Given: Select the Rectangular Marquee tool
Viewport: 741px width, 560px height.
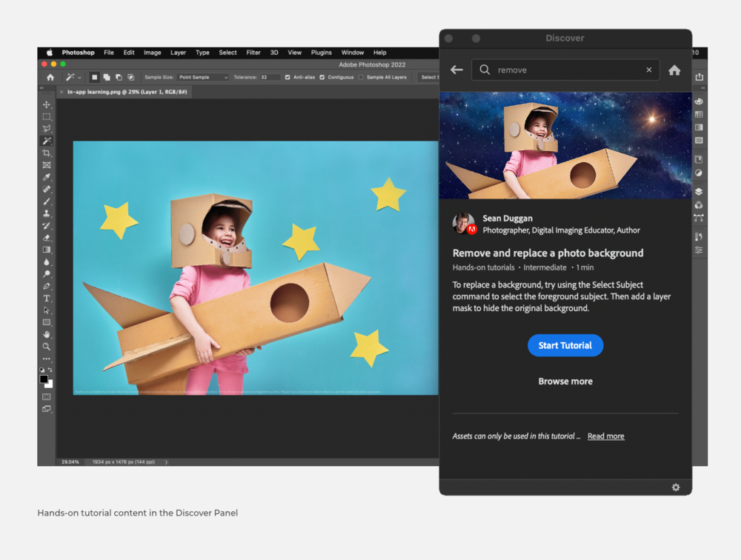Looking at the screenshot, I should pos(46,117).
